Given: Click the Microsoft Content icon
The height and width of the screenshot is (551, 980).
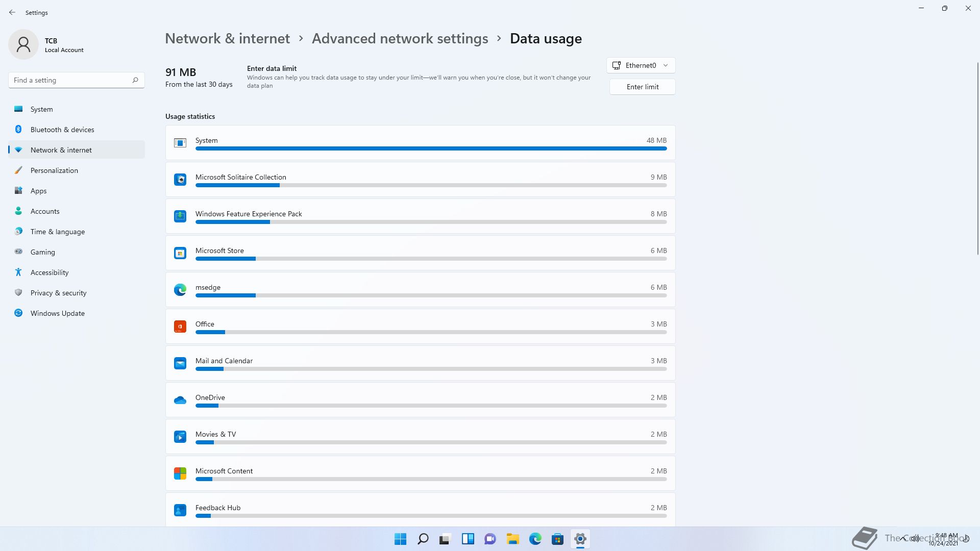Looking at the screenshot, I should click(180, 473).
